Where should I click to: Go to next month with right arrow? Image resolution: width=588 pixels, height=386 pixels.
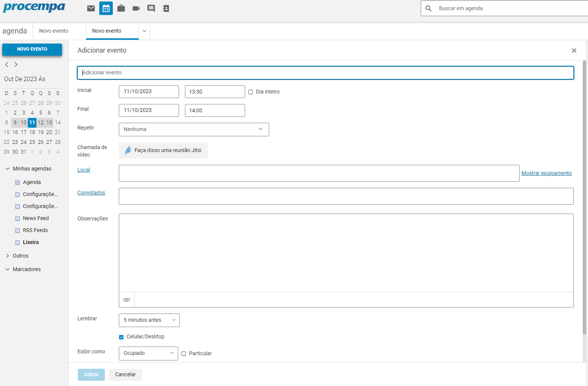click(16, 65)
